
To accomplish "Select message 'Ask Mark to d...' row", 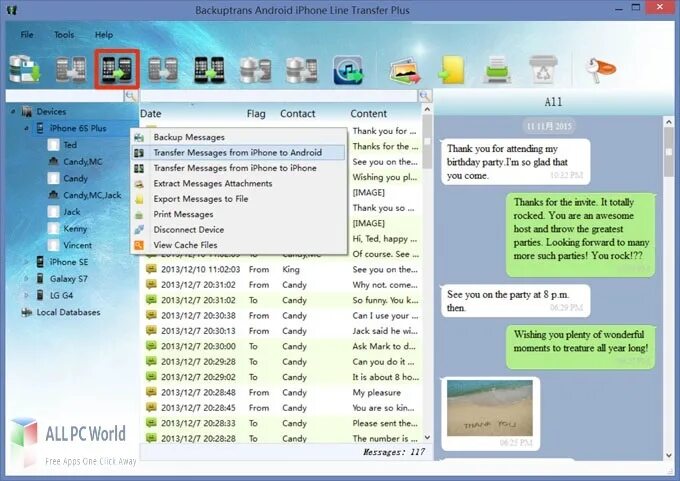I will (282, 347).
